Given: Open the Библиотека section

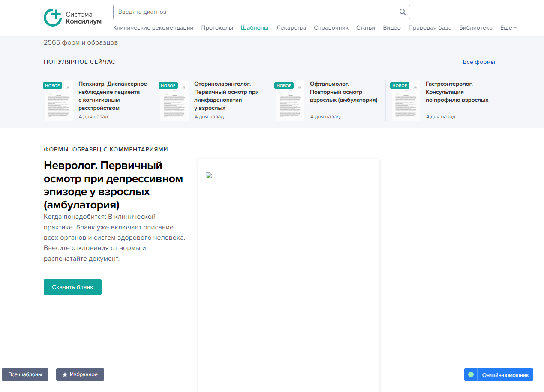Looking at the screenshot, I should 476,27.
